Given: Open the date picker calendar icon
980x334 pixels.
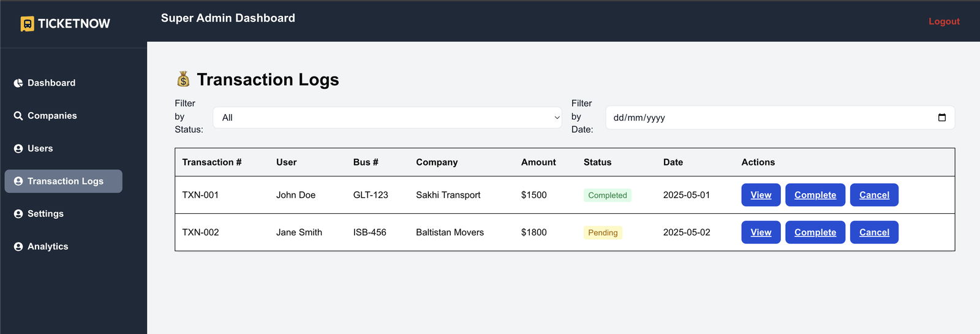Looking at the screenshot, I should pyautogui.click(x=942, y=118).
